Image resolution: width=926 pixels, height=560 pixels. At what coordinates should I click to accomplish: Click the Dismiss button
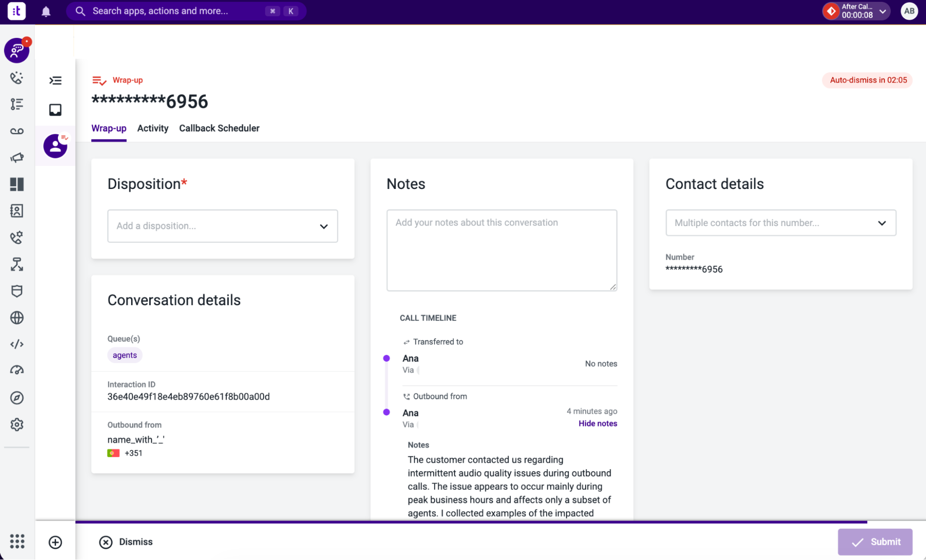[126, 542]
